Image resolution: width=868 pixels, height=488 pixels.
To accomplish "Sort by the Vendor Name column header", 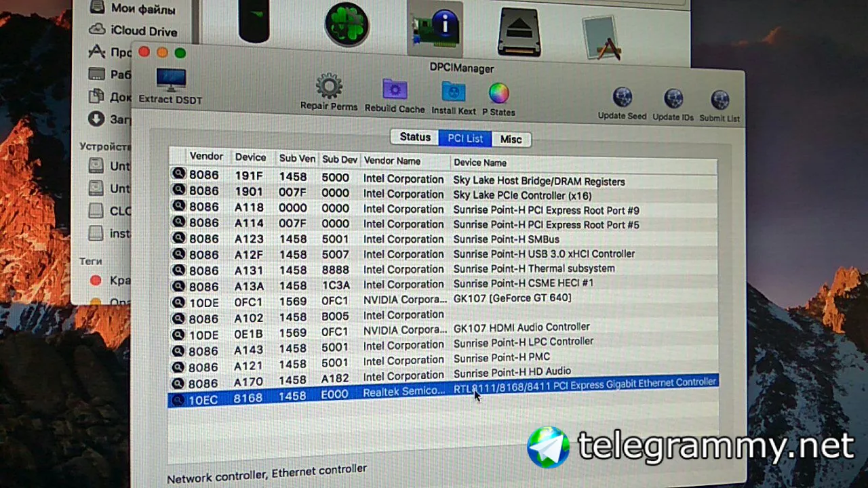I will (x=392, y=161).
